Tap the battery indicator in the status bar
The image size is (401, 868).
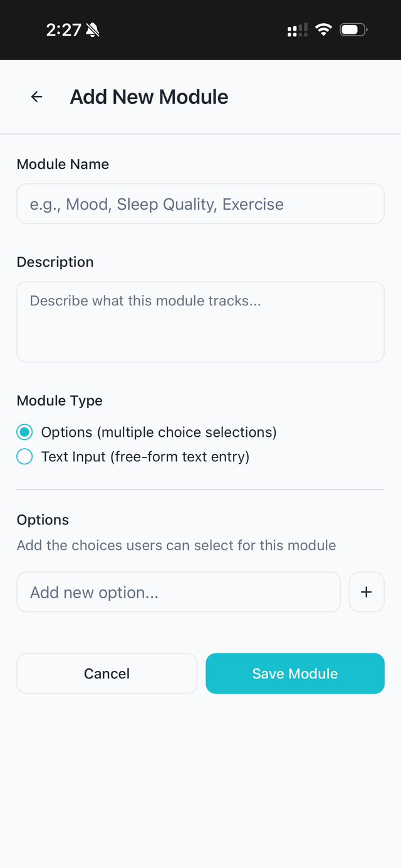coord(352,29)
